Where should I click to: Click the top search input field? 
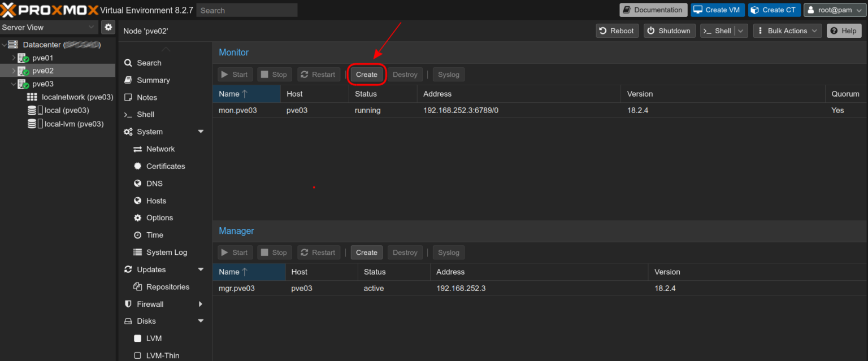click(247, 10)
